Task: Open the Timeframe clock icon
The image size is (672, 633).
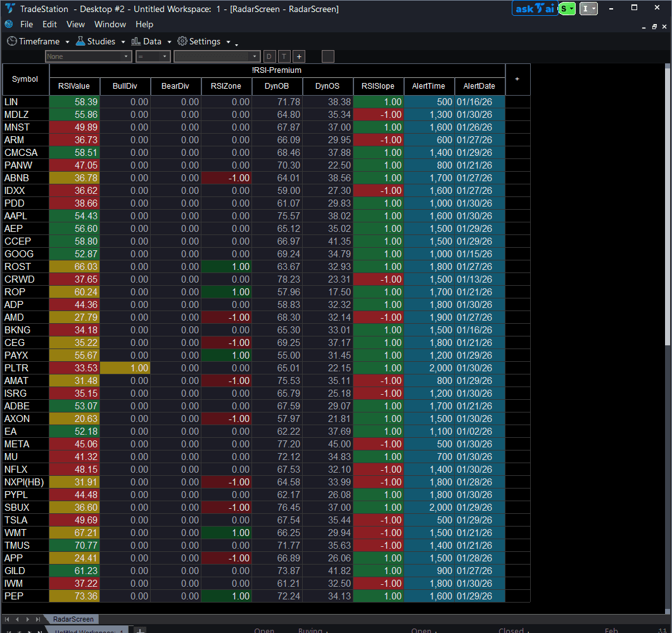Action: click(x=11, y=41)
